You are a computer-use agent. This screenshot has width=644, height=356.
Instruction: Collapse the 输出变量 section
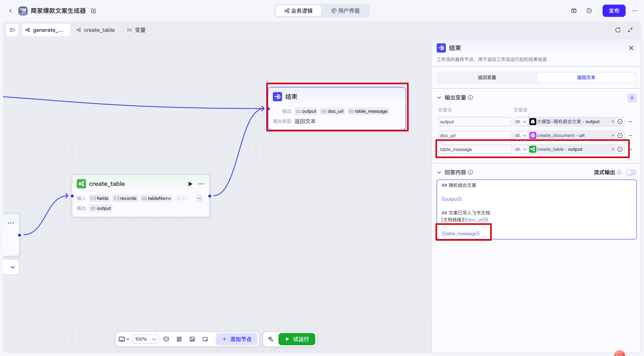439,98
